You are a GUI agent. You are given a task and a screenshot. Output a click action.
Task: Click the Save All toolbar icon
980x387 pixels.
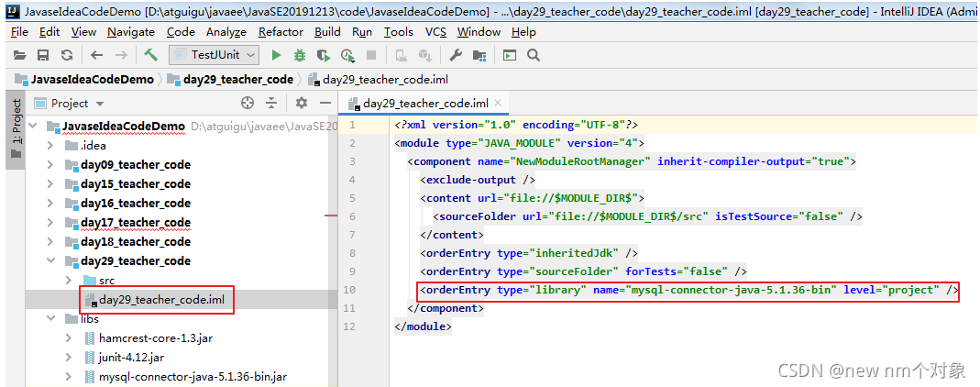coord(43,55)
